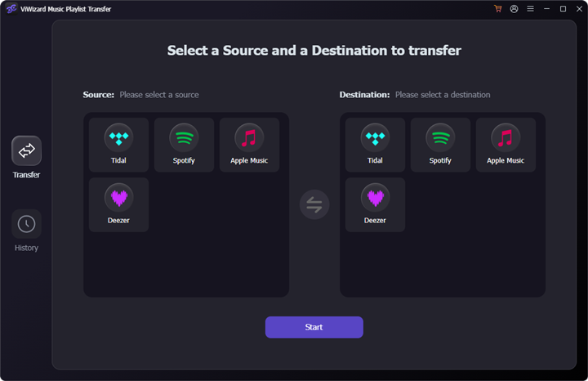Minimize the ViWizard window

click(x=546, y=9)
